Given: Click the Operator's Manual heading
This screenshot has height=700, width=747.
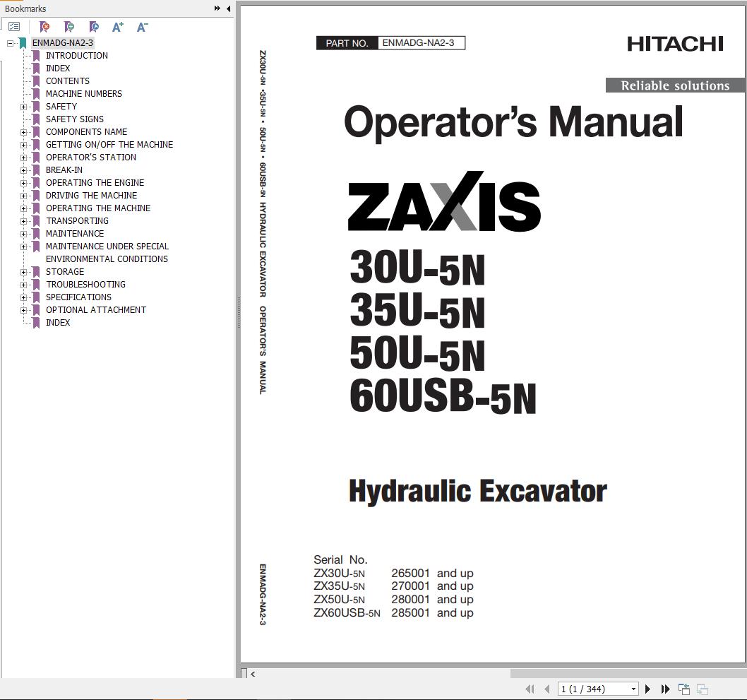Looking at the screenshot, I should pyautogui.click(x=513, y=122).
